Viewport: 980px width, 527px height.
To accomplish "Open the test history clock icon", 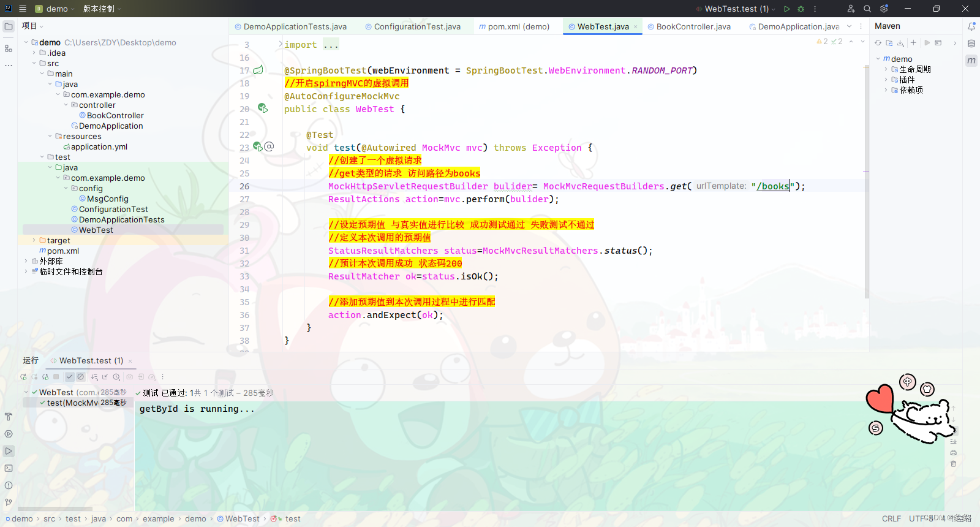I will coord(116,377).
